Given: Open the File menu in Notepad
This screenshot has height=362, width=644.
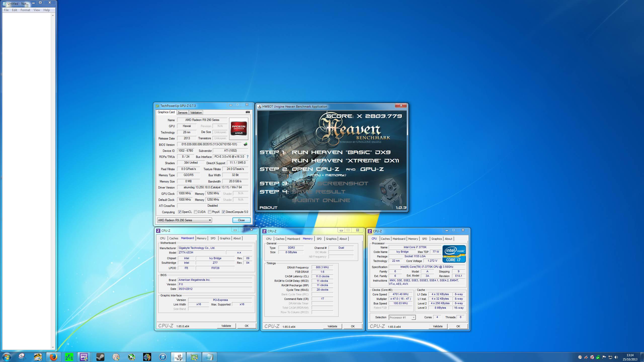Looking at the screenshot, I should click(6, 10).
